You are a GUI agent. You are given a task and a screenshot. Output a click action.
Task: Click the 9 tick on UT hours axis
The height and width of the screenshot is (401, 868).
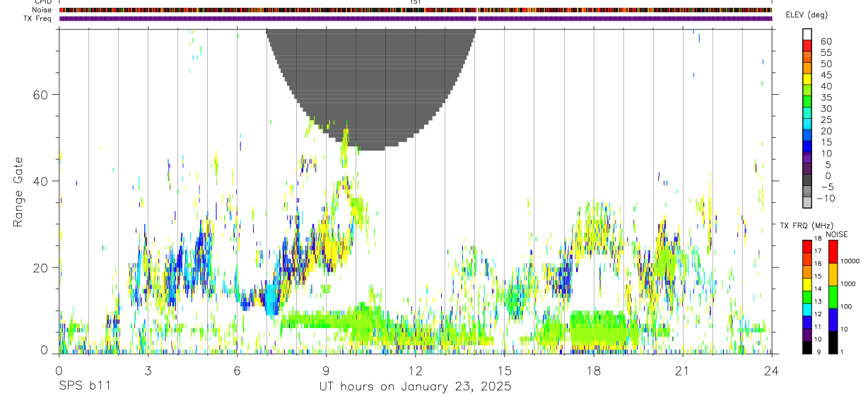[x=326, y=370]
